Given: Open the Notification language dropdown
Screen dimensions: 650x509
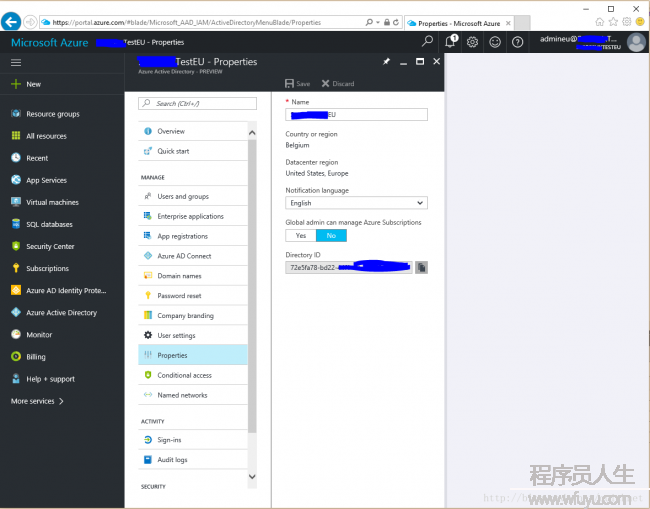Looking at the screenshot, I should [x=356, y=203].
